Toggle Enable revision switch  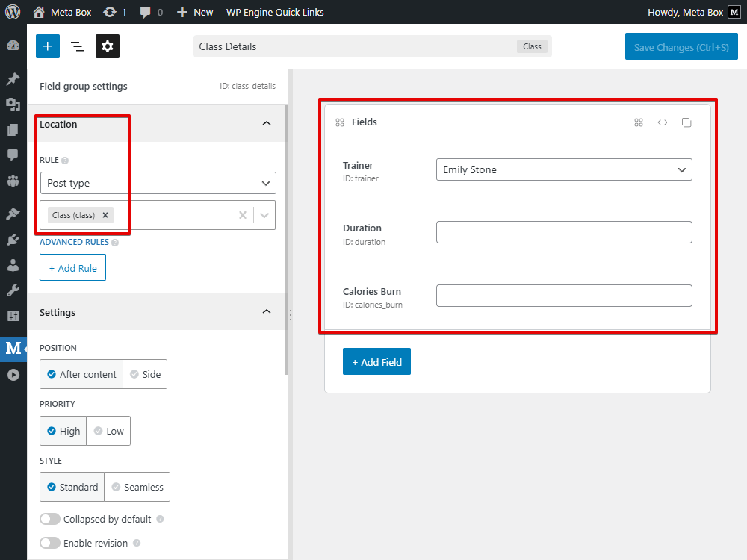pos(50,543)
